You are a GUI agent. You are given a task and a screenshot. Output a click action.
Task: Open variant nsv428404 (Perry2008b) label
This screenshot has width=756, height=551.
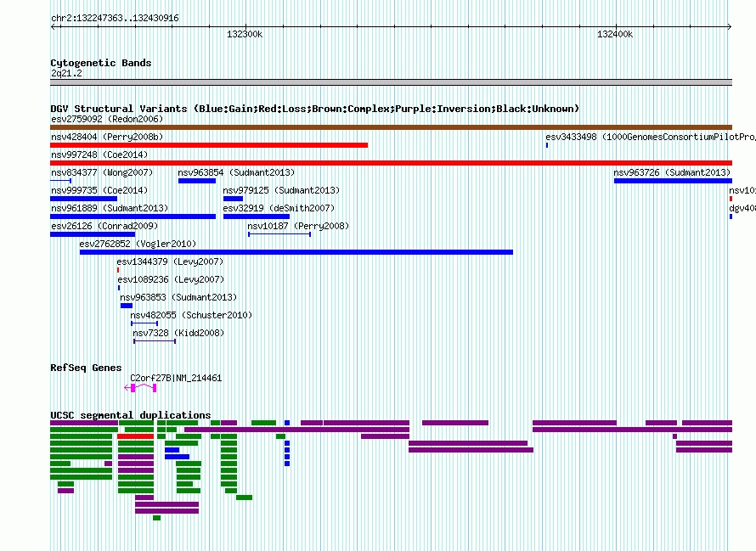pyautogui.click(x=107, y=137)
